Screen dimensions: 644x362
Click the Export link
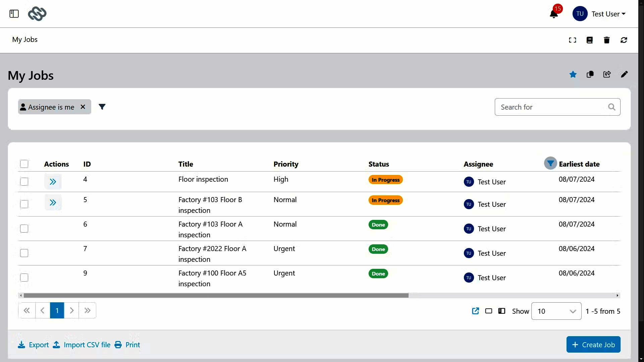pos(34,345)
